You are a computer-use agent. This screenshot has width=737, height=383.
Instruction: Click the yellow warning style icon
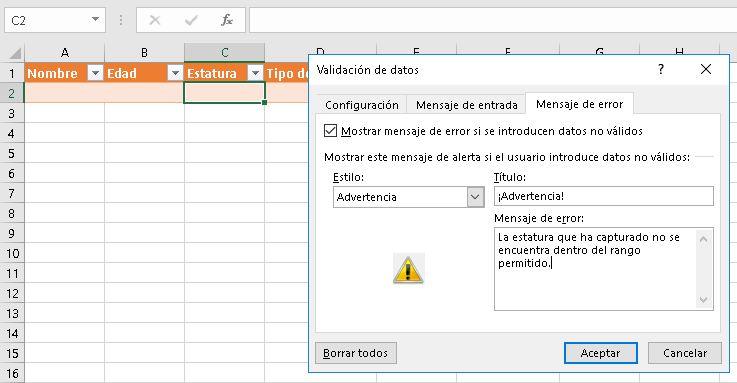[x=408, y=269]
